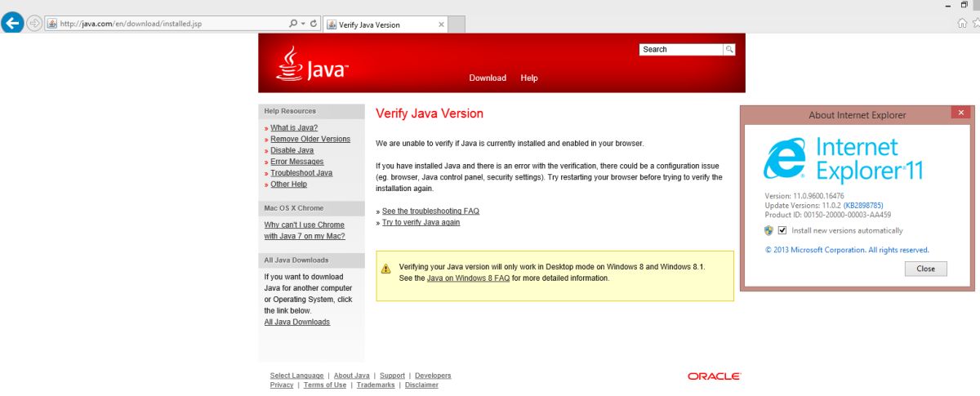Click the Terms of Use footer link
980x396 pixels.
(x=325, y=385)
